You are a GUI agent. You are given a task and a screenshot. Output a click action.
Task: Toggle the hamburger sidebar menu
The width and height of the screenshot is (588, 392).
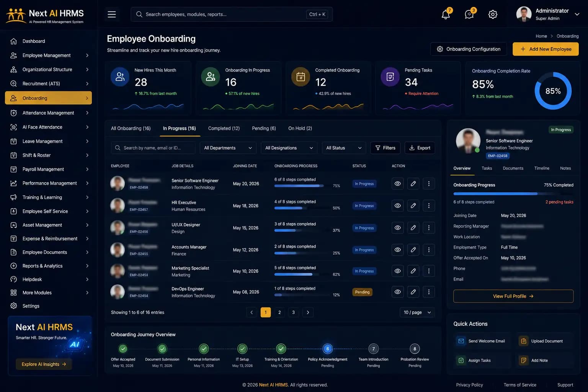tap(112, 15)
